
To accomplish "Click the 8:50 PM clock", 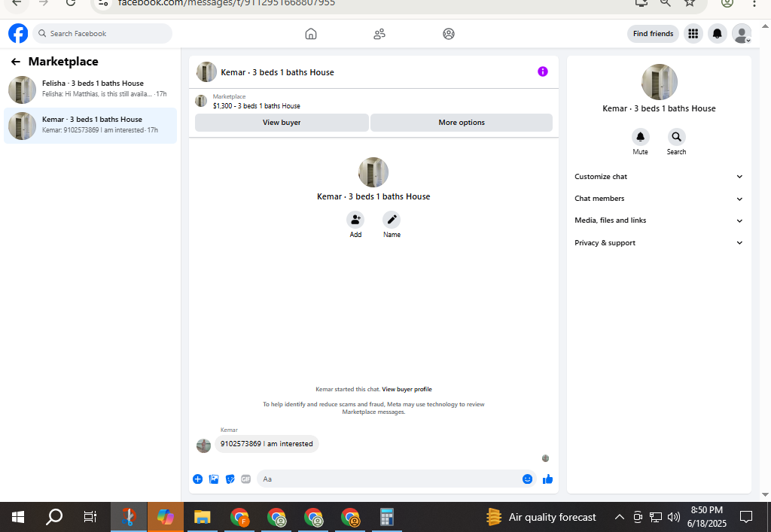I will (706, 510).
